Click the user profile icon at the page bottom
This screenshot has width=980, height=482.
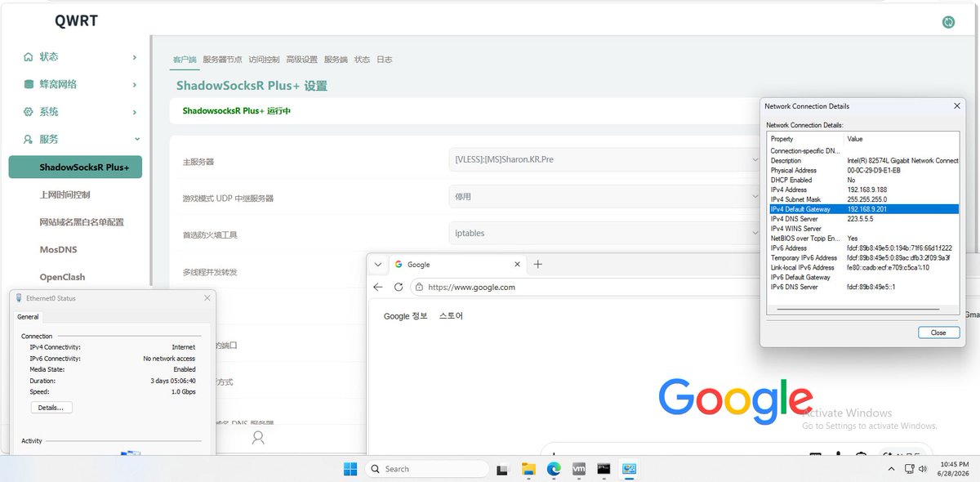258,438
